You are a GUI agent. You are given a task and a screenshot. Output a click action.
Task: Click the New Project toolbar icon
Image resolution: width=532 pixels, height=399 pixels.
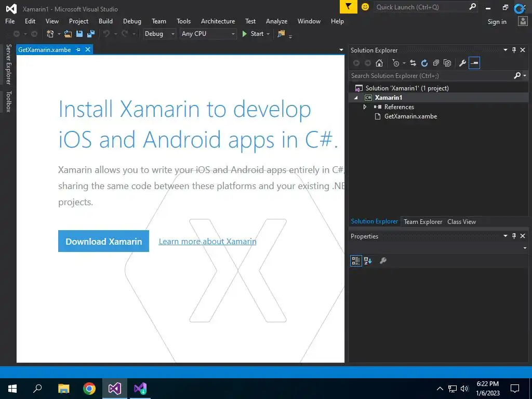coord(50,34)
